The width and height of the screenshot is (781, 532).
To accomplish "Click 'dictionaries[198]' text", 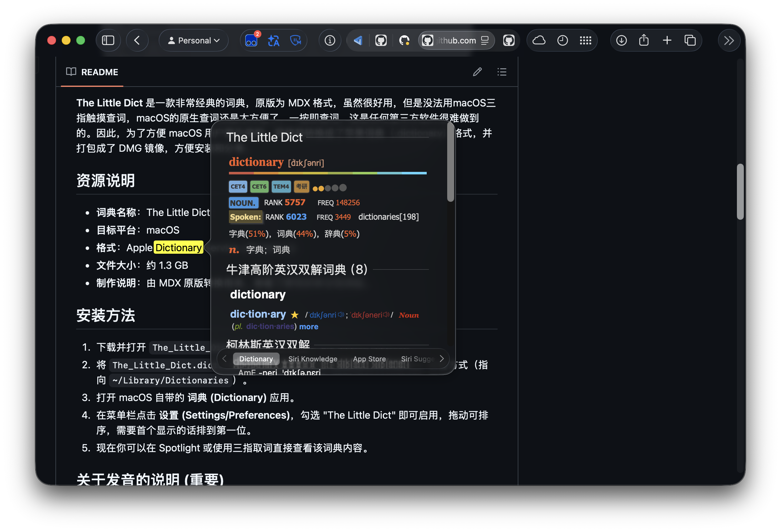I will coord(388,217).
